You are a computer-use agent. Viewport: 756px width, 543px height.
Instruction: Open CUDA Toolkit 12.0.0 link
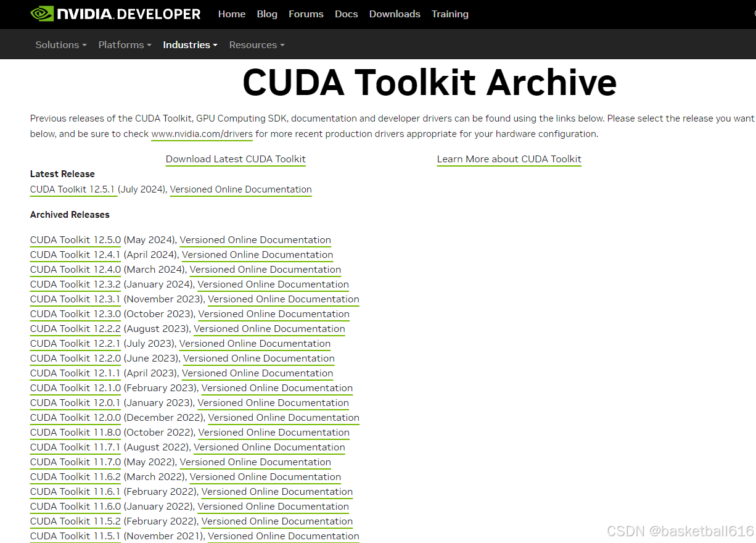pos(75,418)
